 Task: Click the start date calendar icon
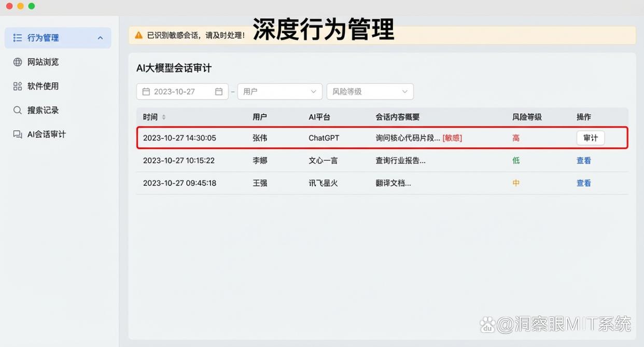pos(146,92)
